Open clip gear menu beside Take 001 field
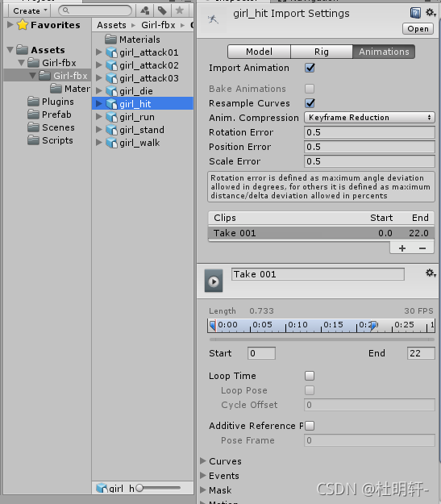The width and height of the screenshot is (441, 504). [x=431, y=273]
